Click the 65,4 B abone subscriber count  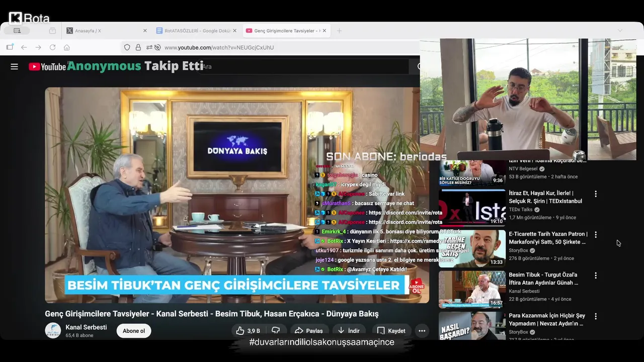click(x=79, y=335)
